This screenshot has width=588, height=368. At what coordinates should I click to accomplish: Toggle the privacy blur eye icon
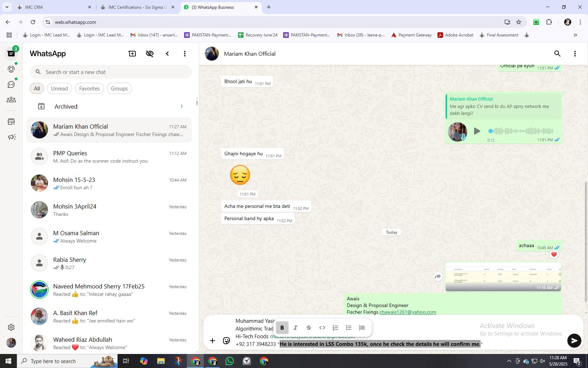(150, 54)
